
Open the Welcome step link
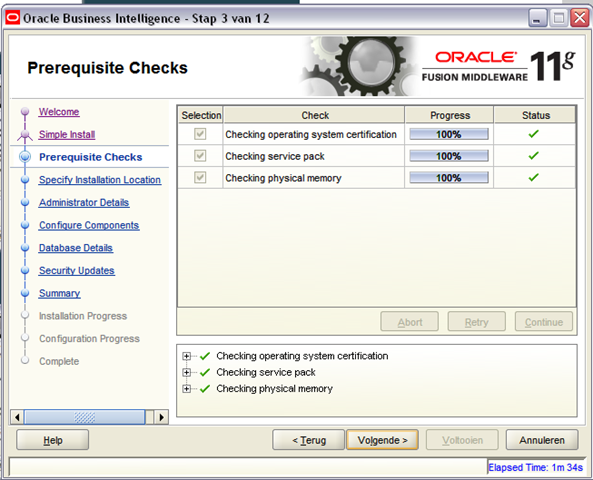pos(59,112)
